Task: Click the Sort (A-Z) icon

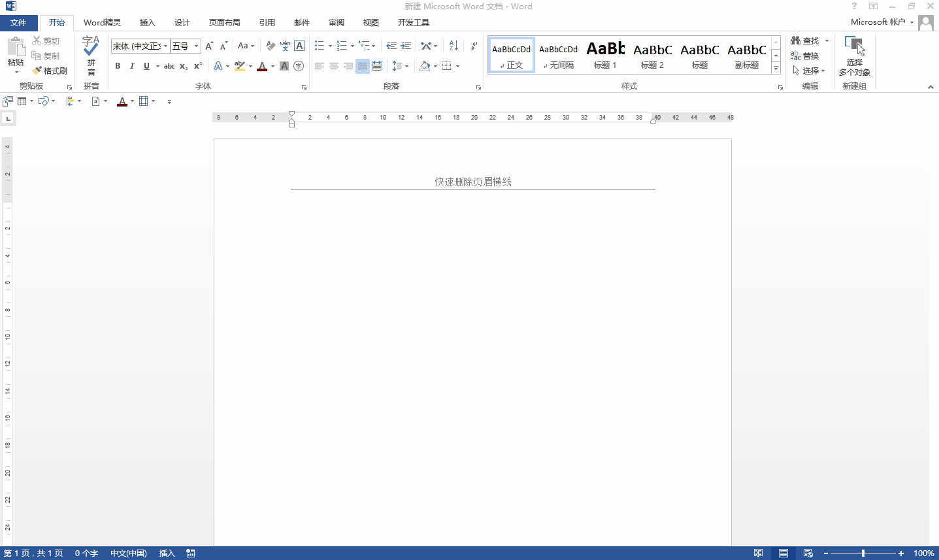Action: click(x=453, y=46)
